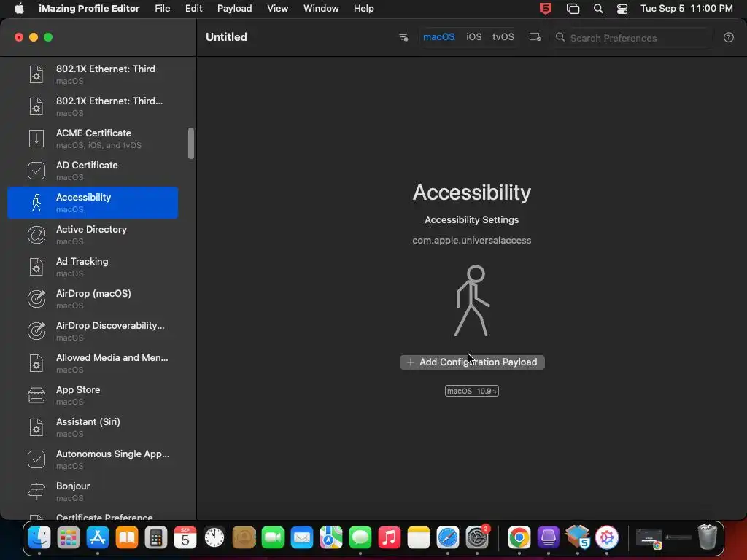The height and width of the screenshot is (560, 747).
Task: Open the Payload menu
Action: 234,9
